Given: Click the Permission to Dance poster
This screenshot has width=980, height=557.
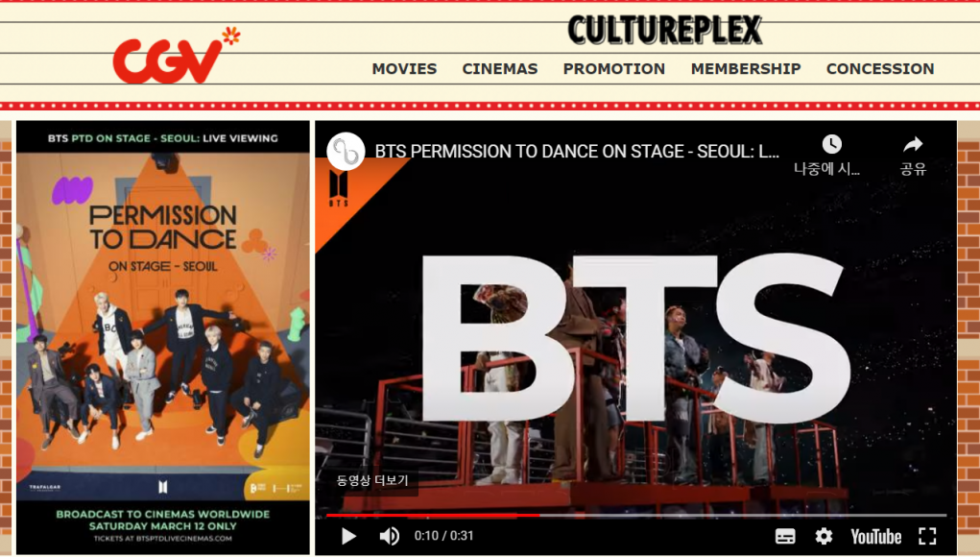Looking at the screenshot, I should pyautogui.click(x=162, y=336).
